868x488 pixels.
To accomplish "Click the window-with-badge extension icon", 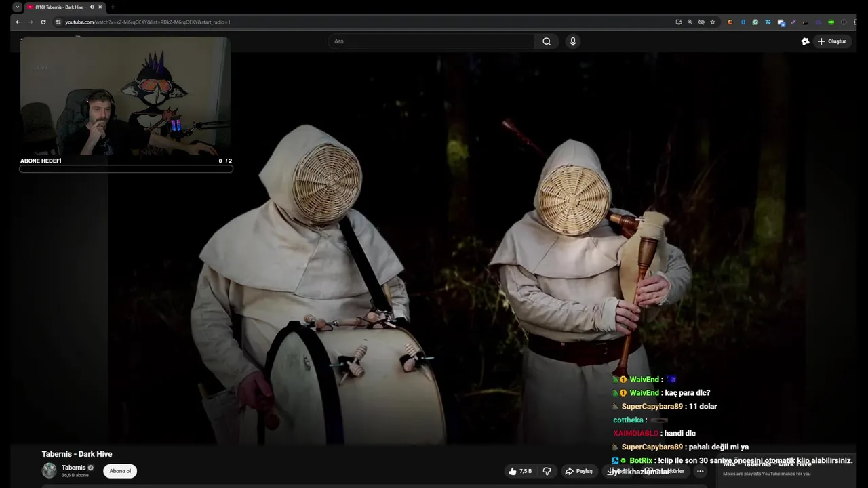I will click(781, 22).
